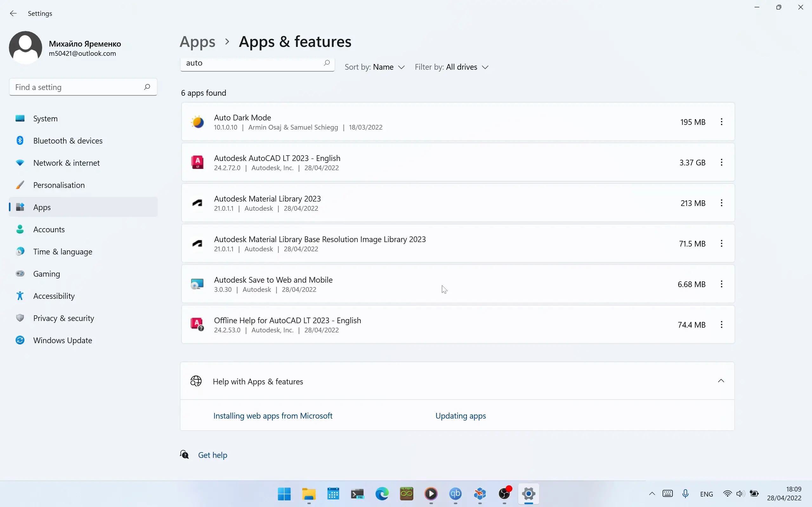The image size is (812, 507).
Task: Show hidden system tray icons
Action: pyautogui.click(x=652, y=494)
